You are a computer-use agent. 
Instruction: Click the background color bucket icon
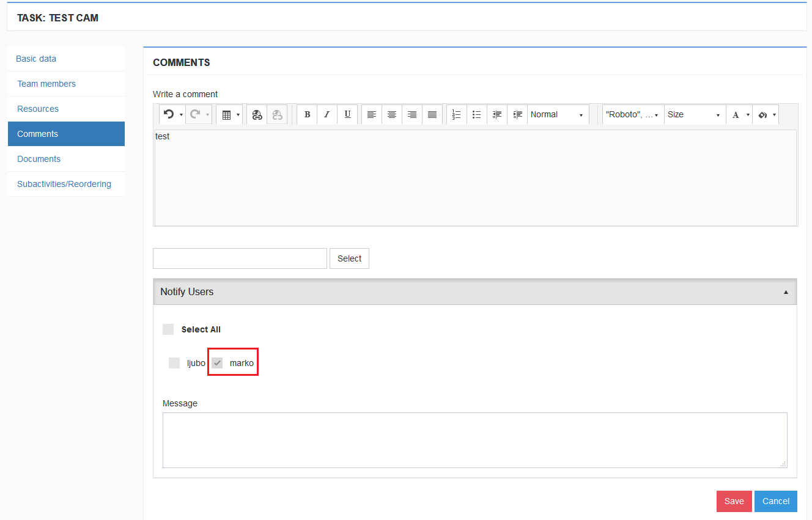[x=762, y=115]
